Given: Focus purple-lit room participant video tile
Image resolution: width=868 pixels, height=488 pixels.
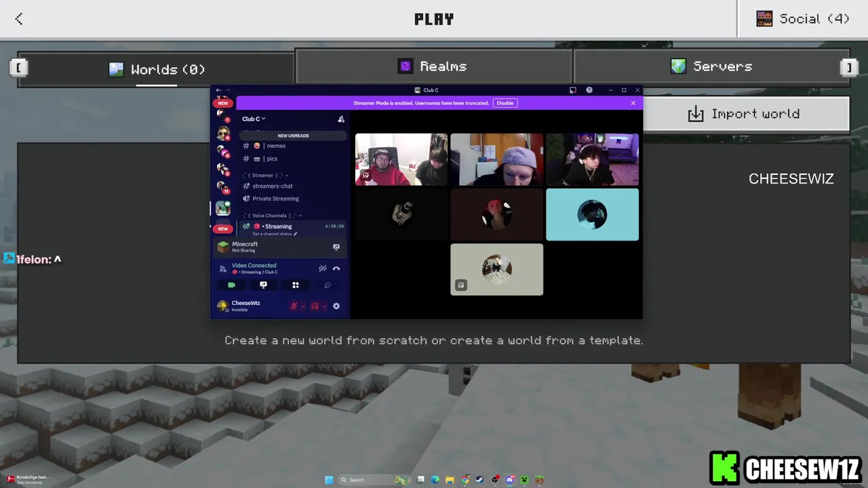Looking at the screenshot, I should click(592, 159).
